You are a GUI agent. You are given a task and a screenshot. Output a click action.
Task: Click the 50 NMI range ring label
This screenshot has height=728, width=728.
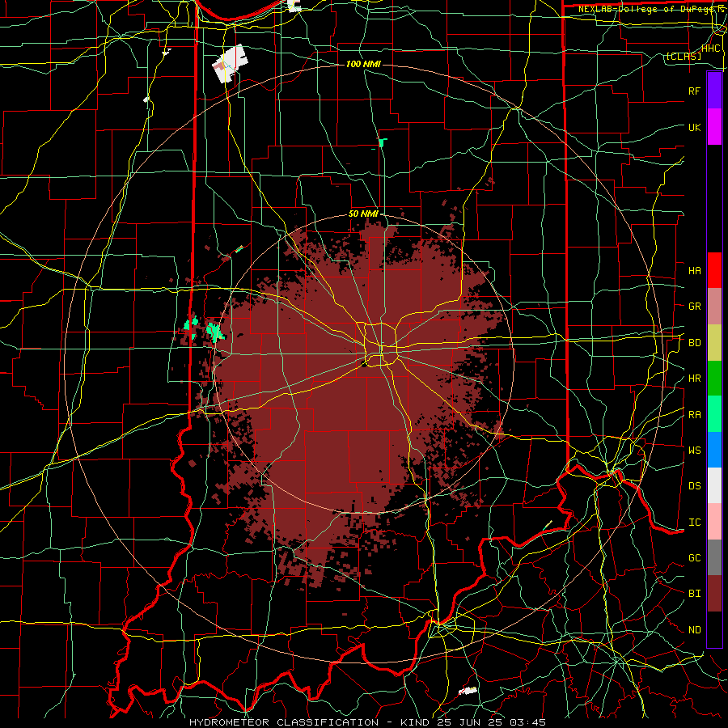coord(363,214)
